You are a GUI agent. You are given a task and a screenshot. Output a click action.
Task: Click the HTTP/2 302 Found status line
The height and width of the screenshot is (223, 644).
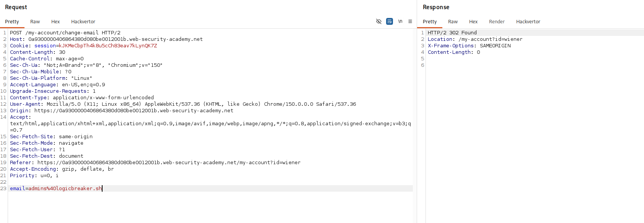tap(452, 33)
